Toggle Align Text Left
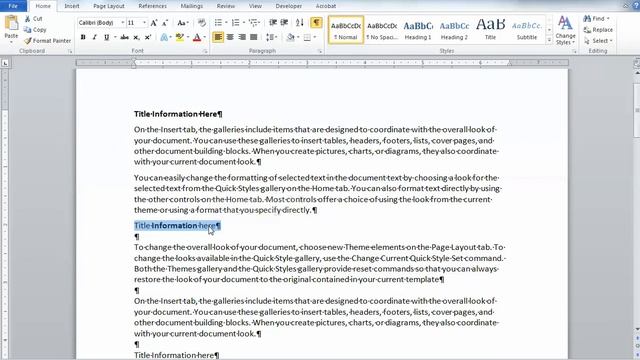 [218, 37]
